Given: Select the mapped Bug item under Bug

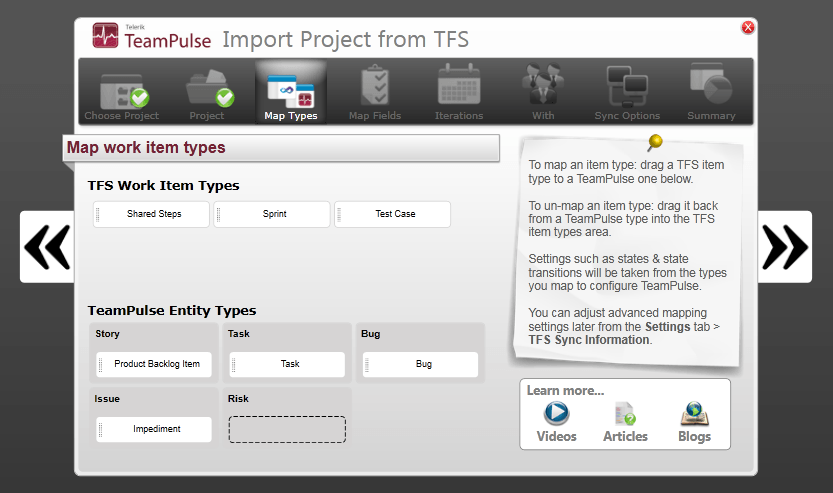Looking at the screenshot, I should tap(421, 364).
